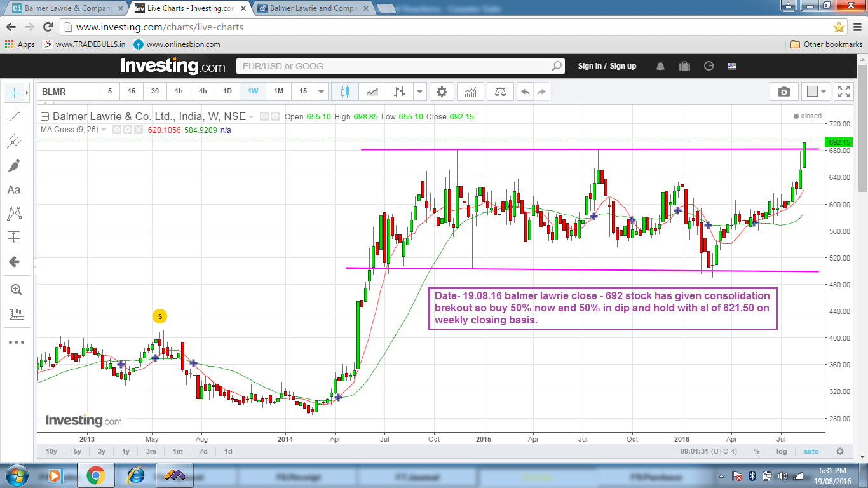Redo the chart action
The width and height of the screenshot is (868, 488).
pyautogui.click(x=541, y=91)
